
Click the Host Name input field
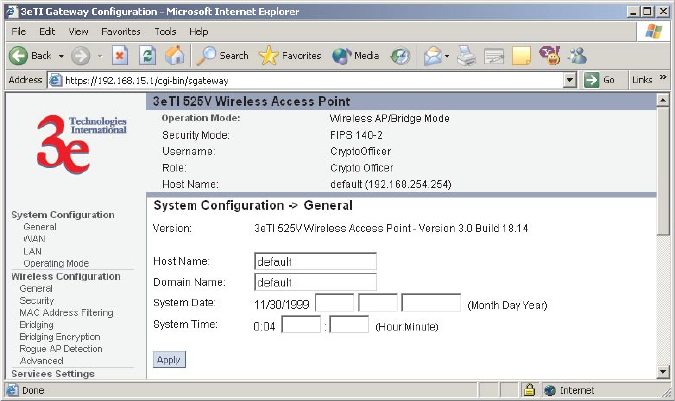click(x=315, y=261)
